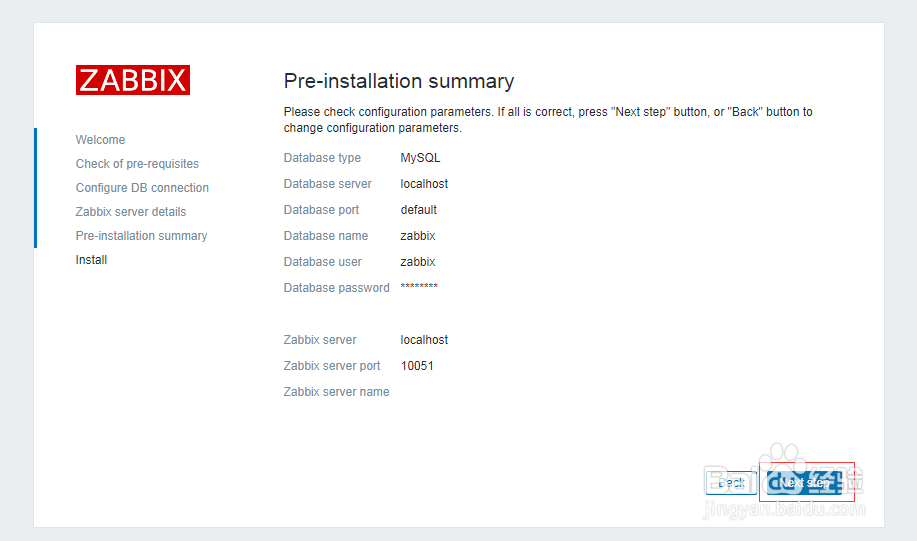
Task: Select the Install step in sidebar
Action: (91, 260)
